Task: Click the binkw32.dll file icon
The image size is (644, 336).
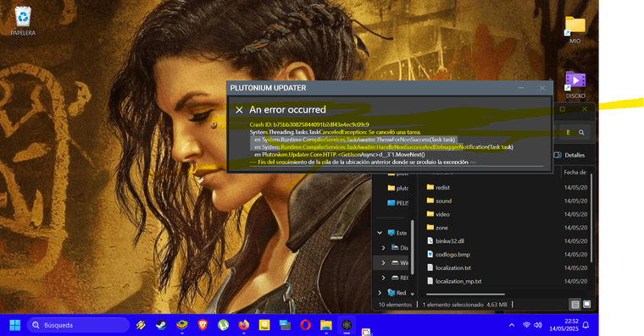Action: [430, 241]
